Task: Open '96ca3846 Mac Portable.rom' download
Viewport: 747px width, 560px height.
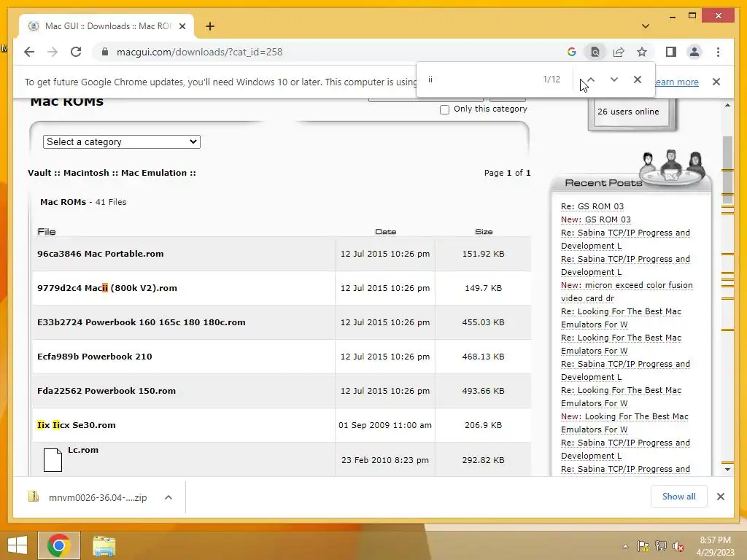Action: 100,254
